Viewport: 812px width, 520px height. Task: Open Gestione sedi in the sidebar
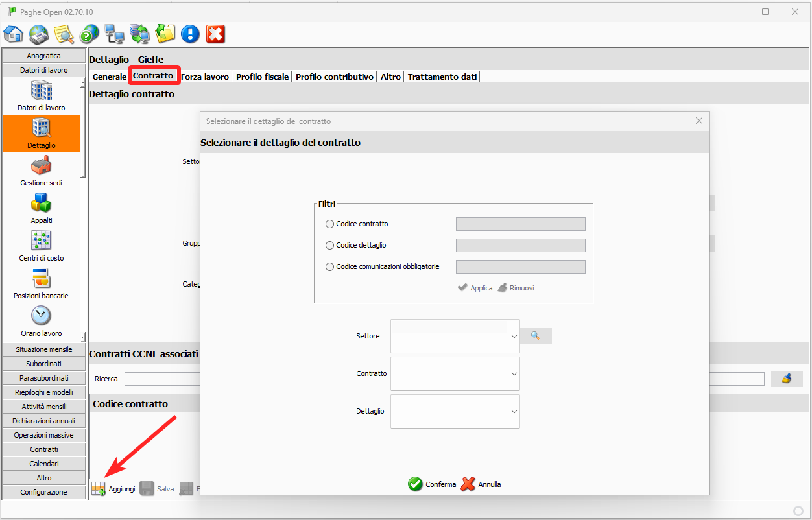[x=42, y=171]
